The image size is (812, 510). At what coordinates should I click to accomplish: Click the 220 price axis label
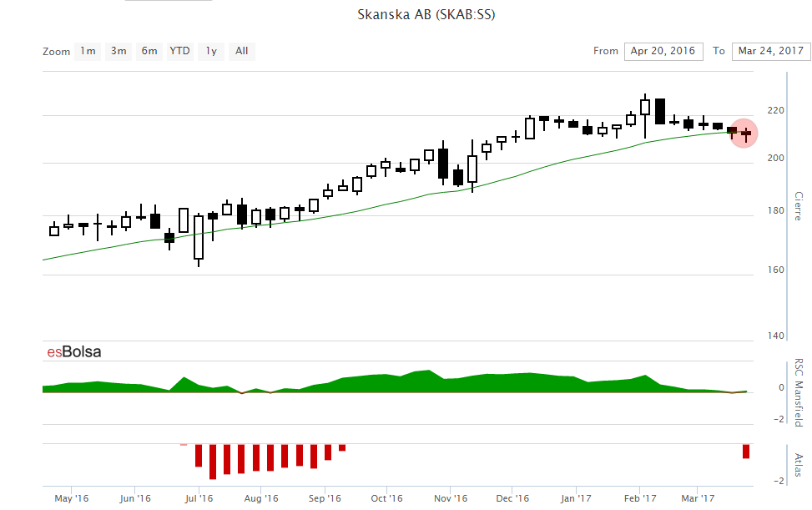776,110
